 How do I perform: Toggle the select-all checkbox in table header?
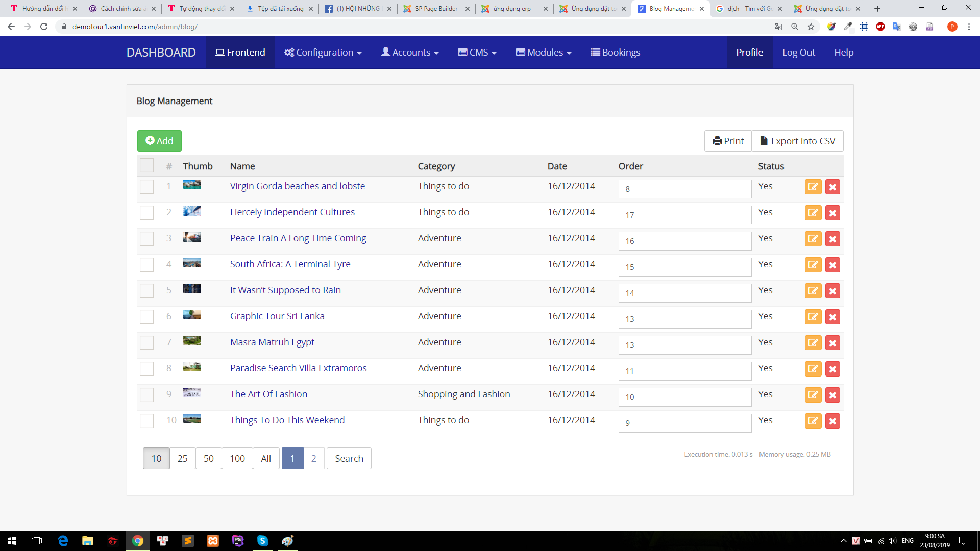pyautogui.click(x=146, y=165)
